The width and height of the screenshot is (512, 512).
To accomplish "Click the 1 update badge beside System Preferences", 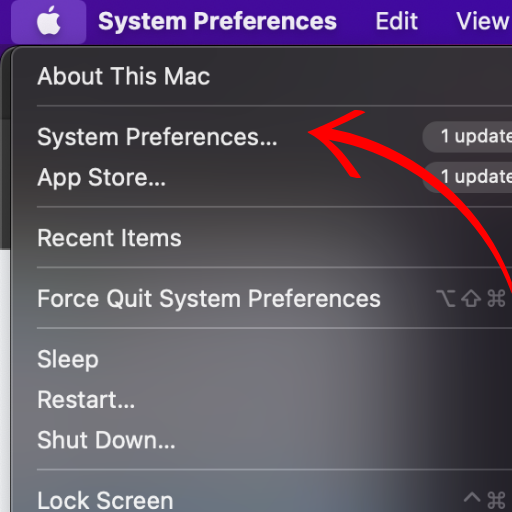I will [x=467, y=137].
